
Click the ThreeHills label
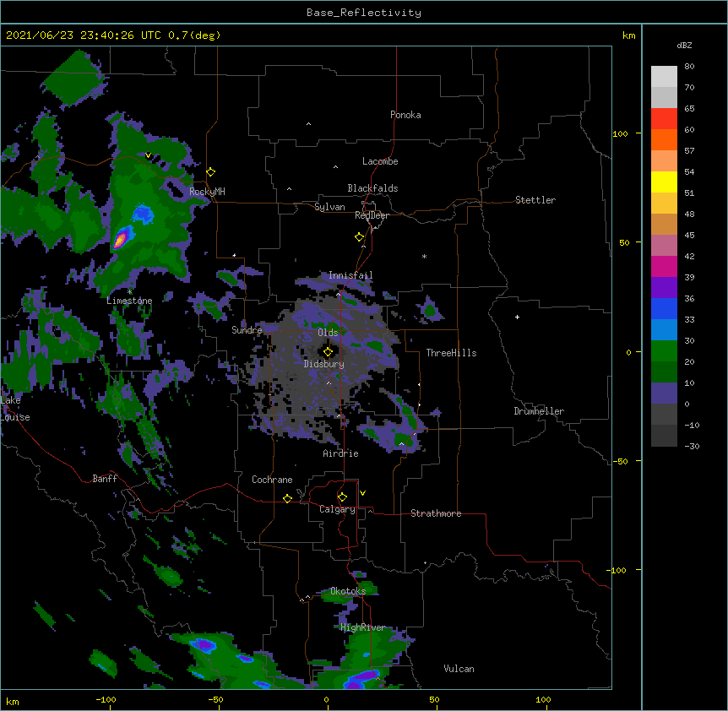click(451, 353)
